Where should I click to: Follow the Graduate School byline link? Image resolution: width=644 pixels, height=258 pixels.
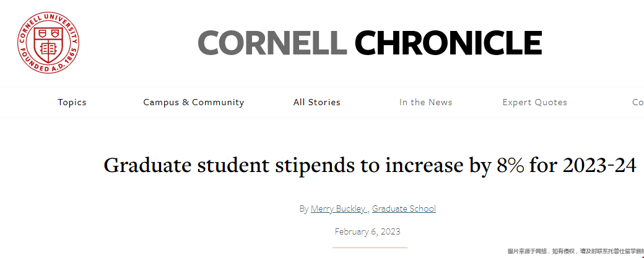[404, 209]
